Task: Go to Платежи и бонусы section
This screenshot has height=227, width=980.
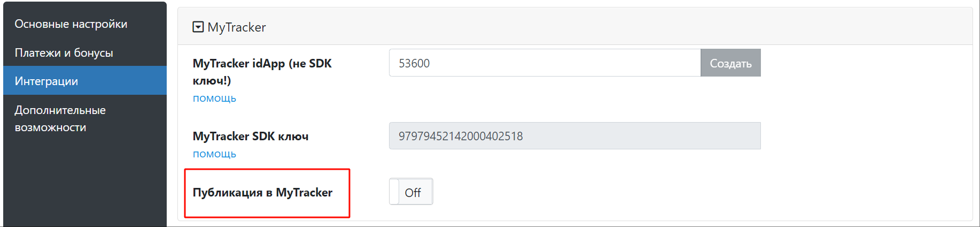Action: 64,53
